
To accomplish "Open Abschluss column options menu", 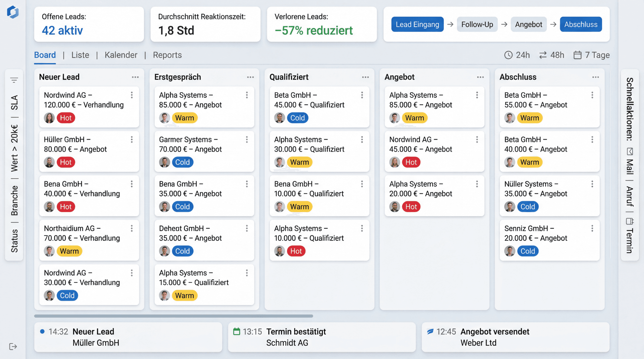I will click(x=596, y=77).
